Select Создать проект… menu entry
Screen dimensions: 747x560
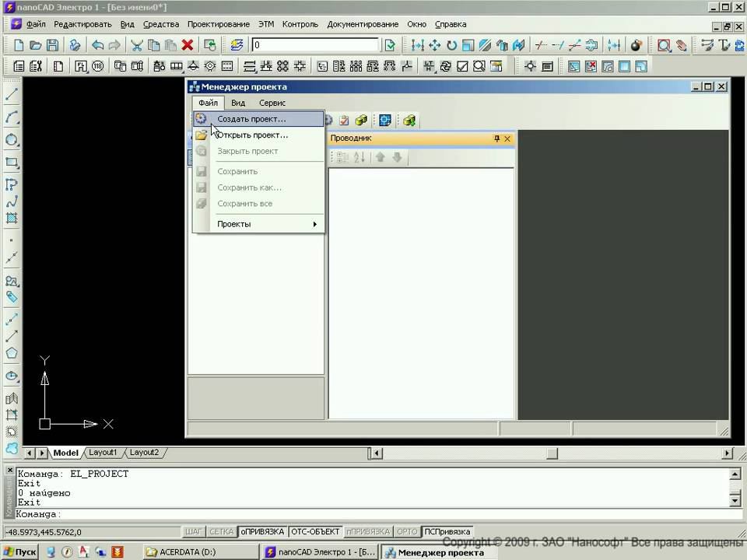(258, 119)
